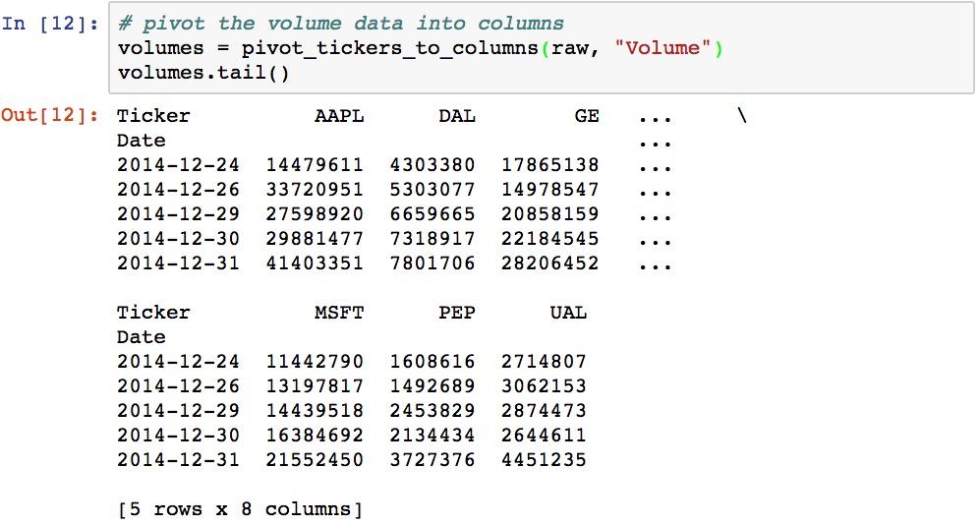Click the Out[12] output prompt
This screenshot has width=980, height=526.
[50, 115]
